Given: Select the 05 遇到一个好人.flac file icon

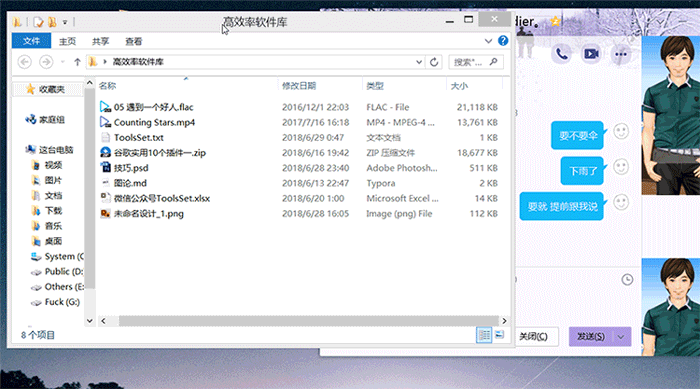Looking at the screenshot, I should (x=105, y=107).
